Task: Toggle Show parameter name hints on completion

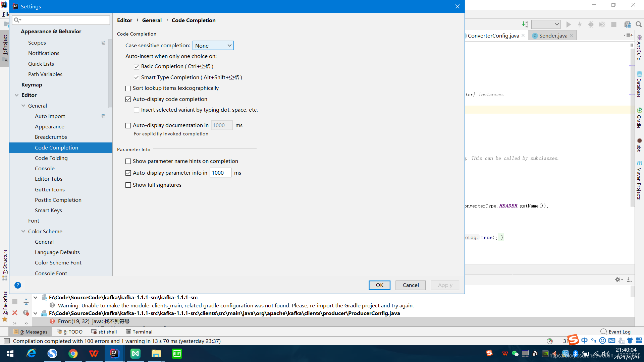Action: [128, 161]
